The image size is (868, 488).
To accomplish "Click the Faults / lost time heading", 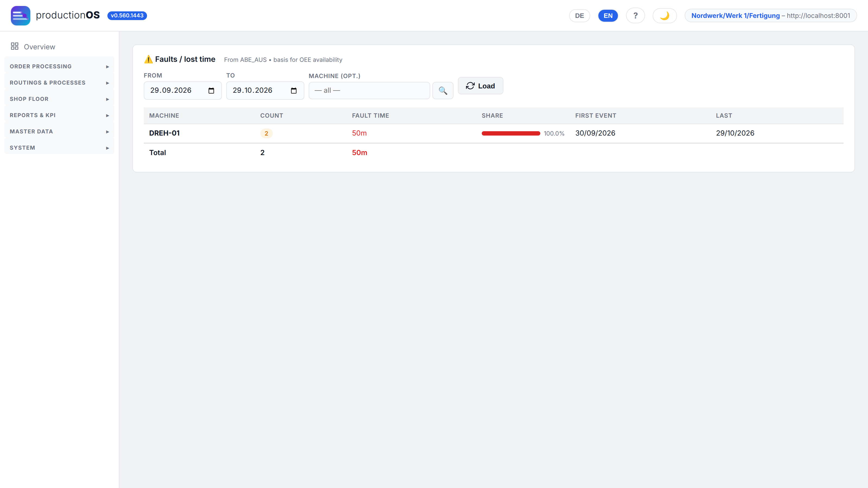I will click(x=185, y=59).
